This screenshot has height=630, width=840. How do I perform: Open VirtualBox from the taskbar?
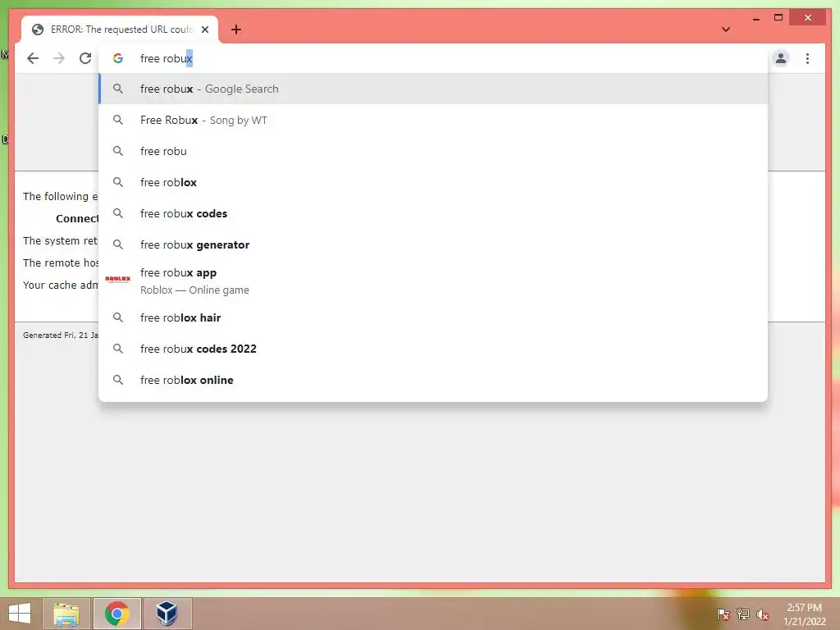coord(167,614)
